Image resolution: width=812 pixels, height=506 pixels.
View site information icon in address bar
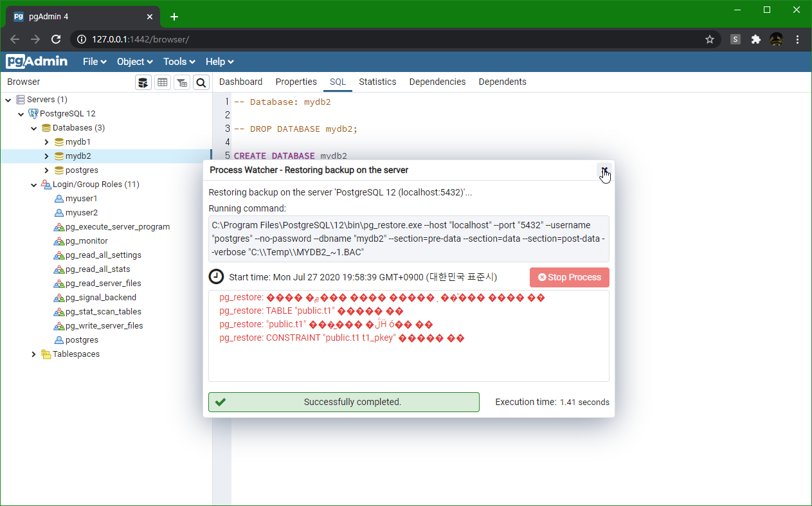82,39
